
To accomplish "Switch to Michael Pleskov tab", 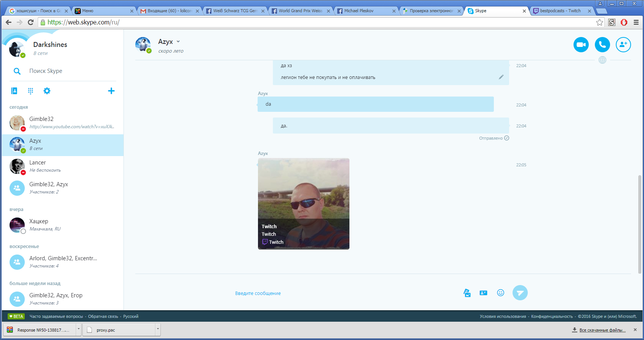I will [x=366, y=11].
